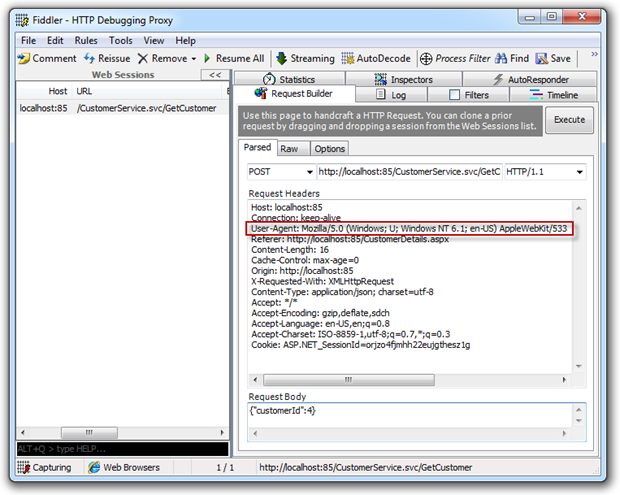This screenshot has height=495, width=620.
Task: Toggle the Filters tab checkbox
Action: point(454,94)
